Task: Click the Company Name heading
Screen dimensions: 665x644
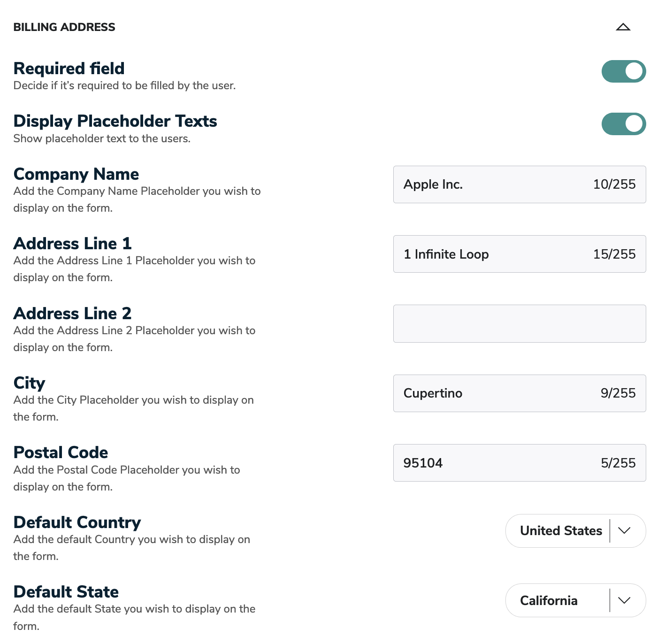Action: point(76,174)
